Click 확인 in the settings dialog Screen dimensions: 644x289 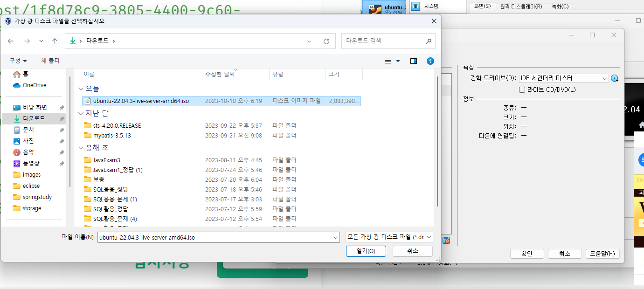(527, 254)
